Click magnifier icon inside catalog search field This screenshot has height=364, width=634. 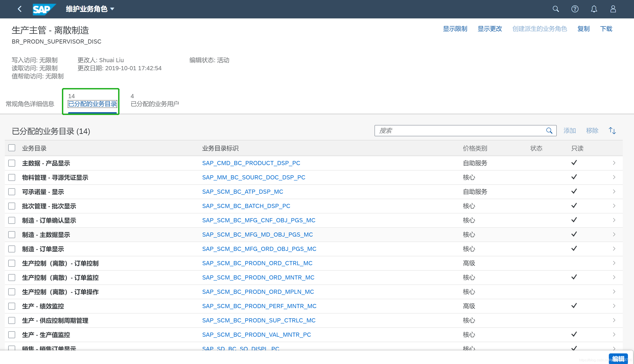549,130
